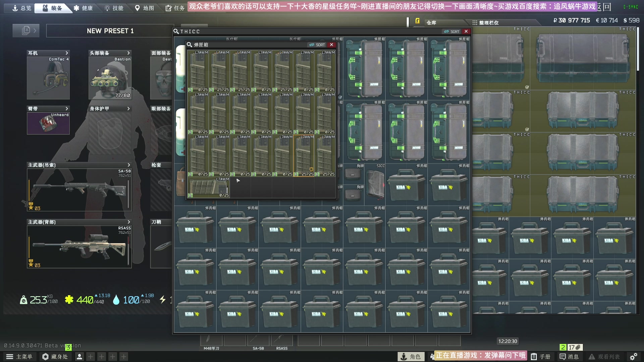
Task: Expand the 臂带 armband slot arrow
Action: pos(67,109)
